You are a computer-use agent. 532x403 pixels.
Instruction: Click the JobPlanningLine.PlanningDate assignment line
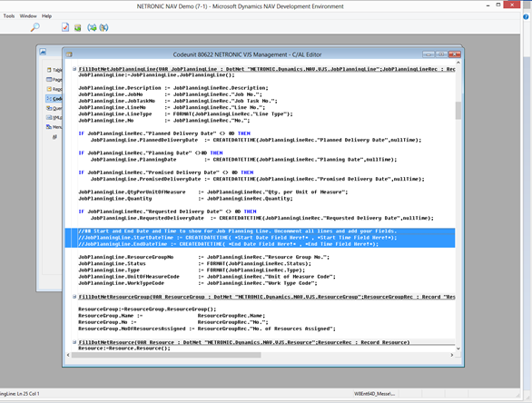243,159
